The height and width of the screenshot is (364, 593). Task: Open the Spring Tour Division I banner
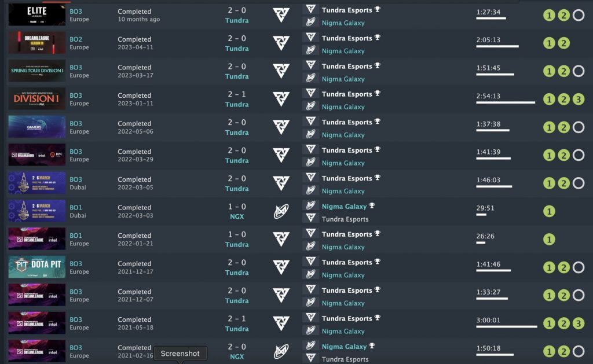pos(36,71)
